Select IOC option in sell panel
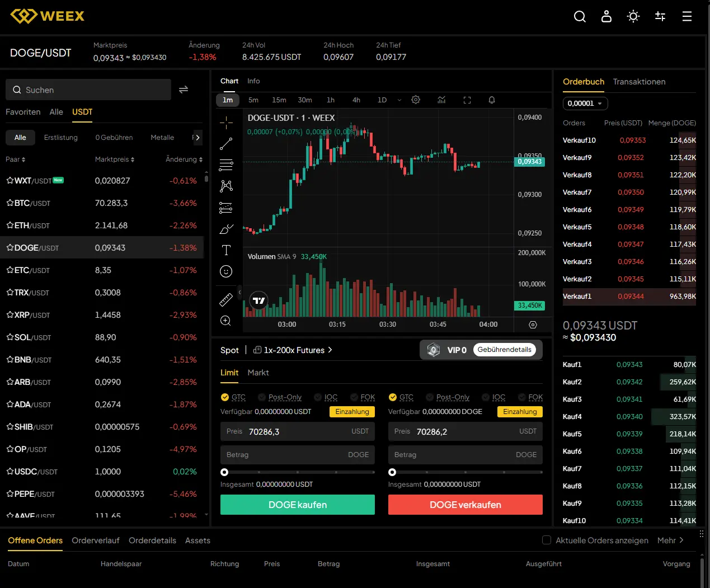 pos(493,397)
